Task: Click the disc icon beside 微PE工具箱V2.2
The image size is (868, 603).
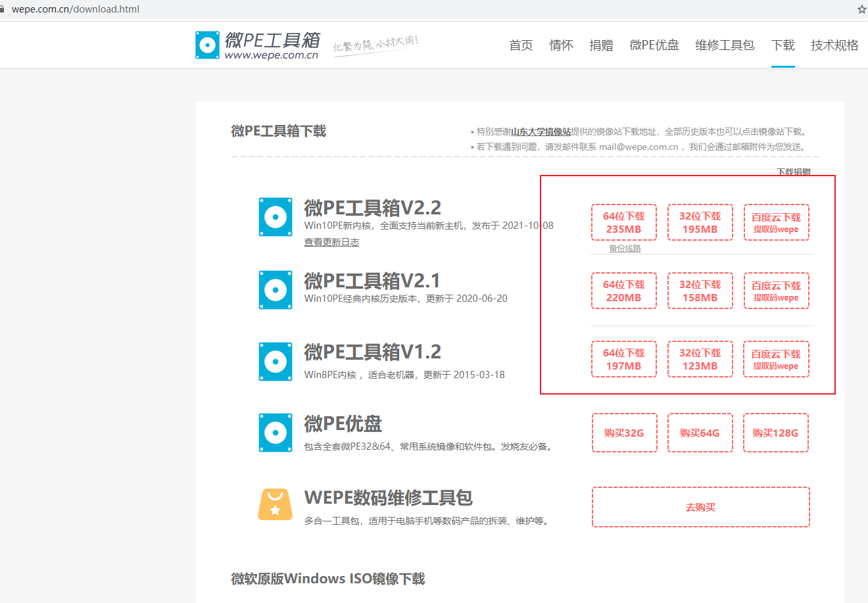Action: (276, 217)
